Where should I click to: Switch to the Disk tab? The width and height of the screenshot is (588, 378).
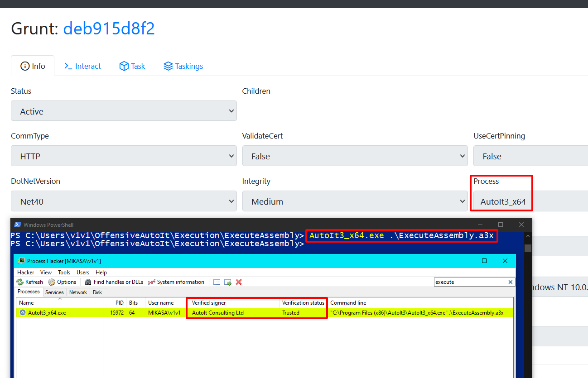coord(97,292)
